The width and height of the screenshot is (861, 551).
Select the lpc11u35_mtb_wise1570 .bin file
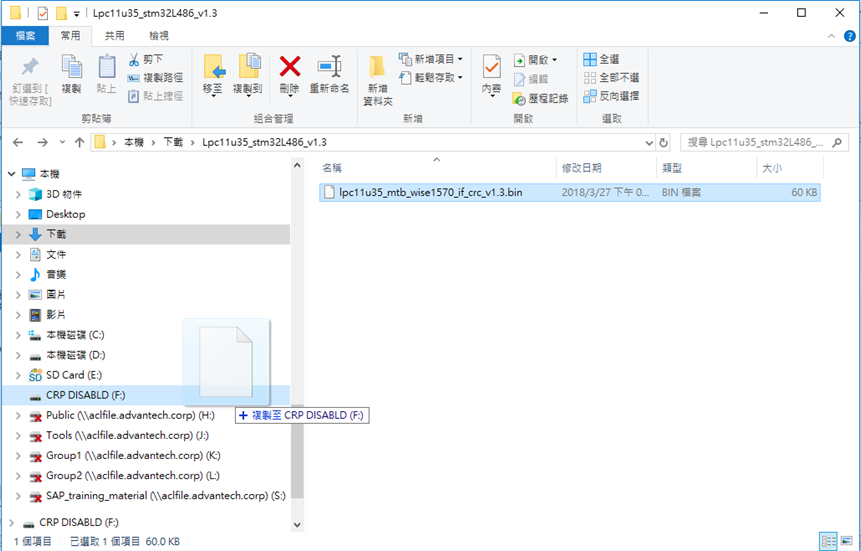pyautogui.click(x=430, y=192)
